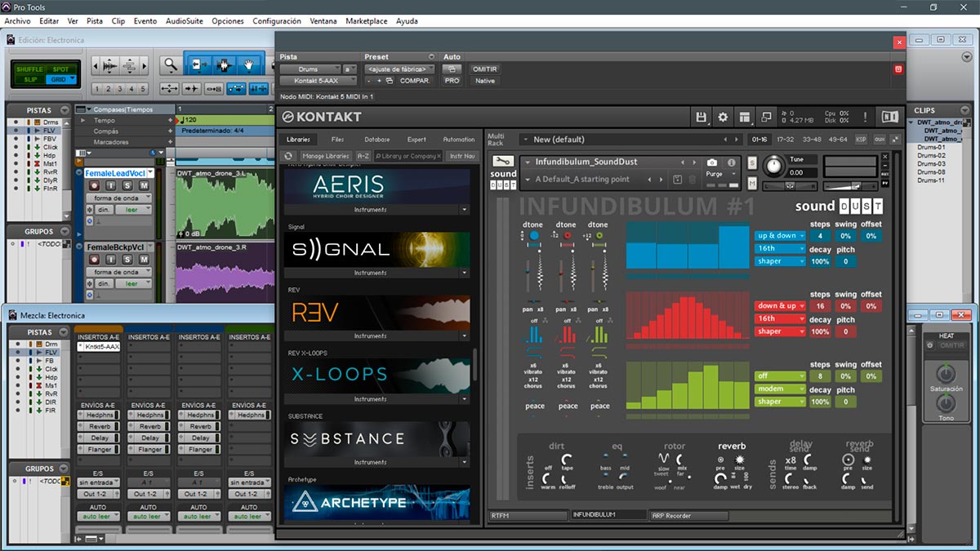
Task: Click the Manage Libraries button
Action: pos(325,156)
